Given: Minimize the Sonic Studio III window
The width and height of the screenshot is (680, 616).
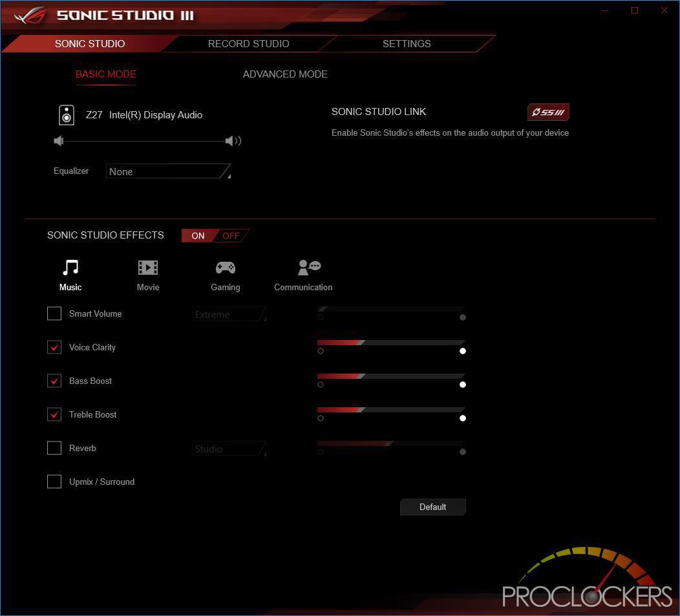Looking at the screenshot, I should [x=606, y=10].
